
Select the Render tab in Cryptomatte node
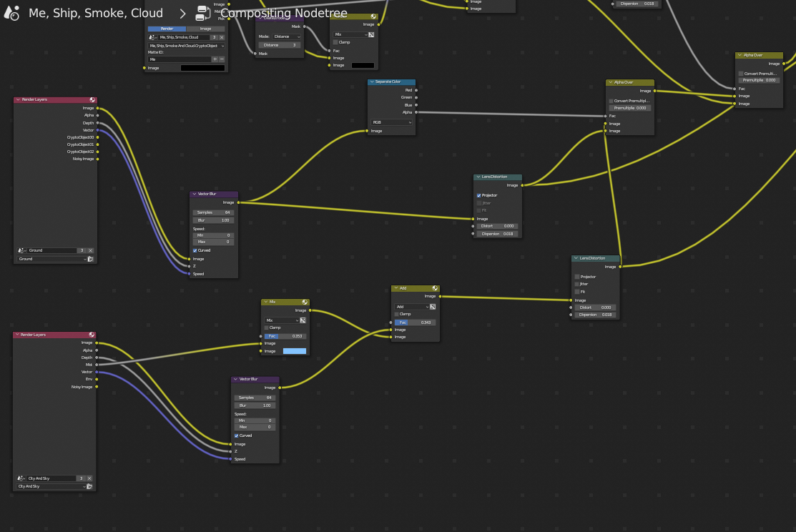click(x=167, y=29)
